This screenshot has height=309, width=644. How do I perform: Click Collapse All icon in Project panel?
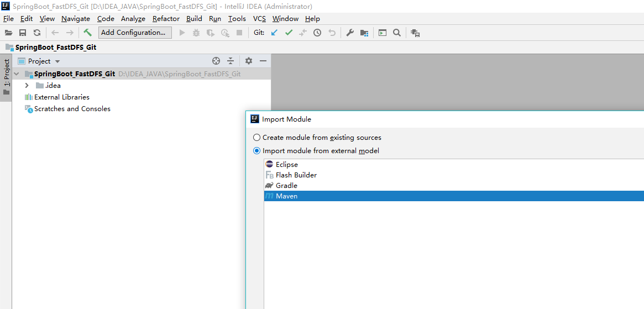point(231,61)
